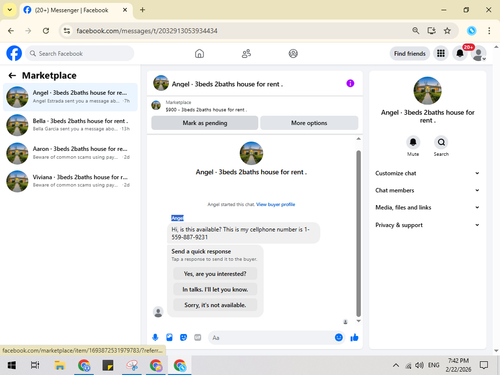Open Task View on the taskbar

click(35, 365)
